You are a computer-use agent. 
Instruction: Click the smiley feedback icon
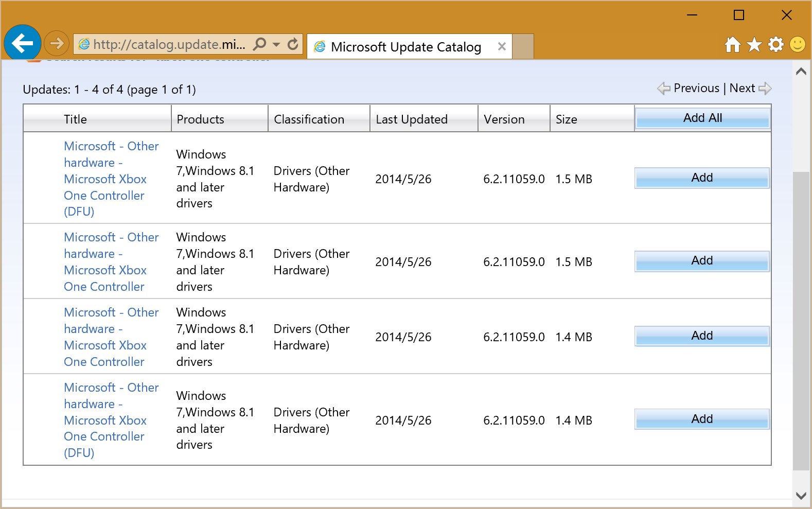tap(798, 45)
